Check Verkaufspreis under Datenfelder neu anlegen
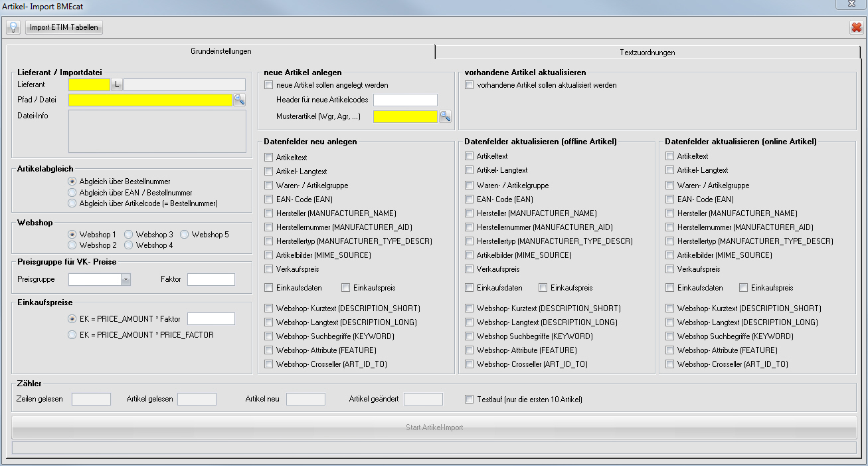 tap(269, 269)
